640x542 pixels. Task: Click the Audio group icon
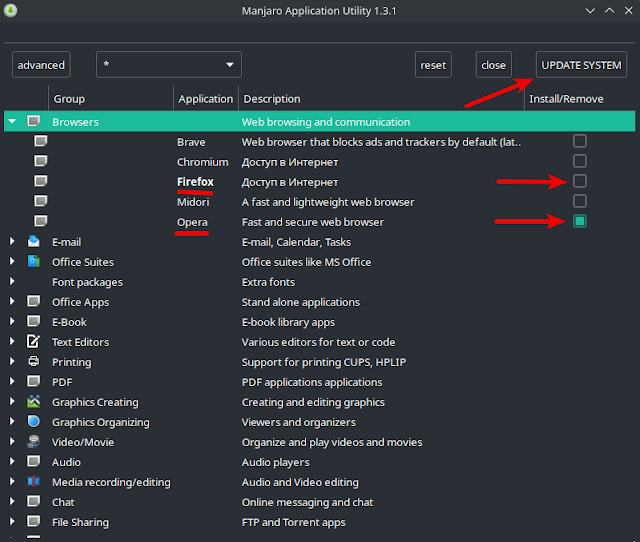pyautogui.click(x=33, y=461)
